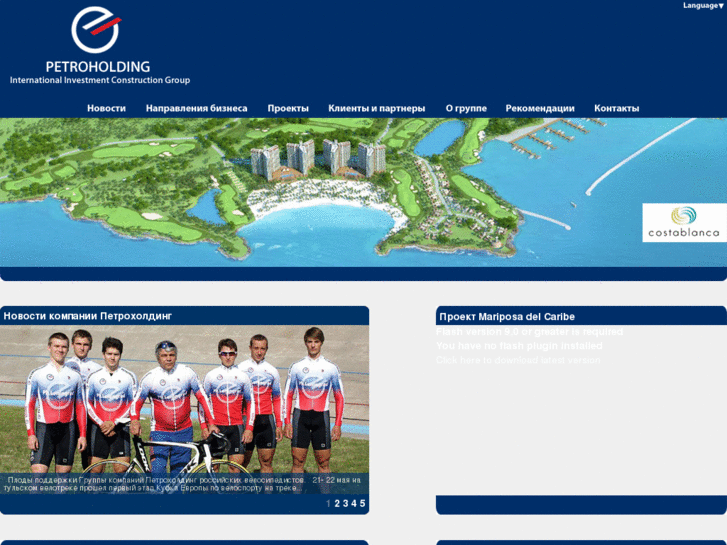The image size is (727, 545).
Task: Open the Новости menu item
Action: [106, 108]
